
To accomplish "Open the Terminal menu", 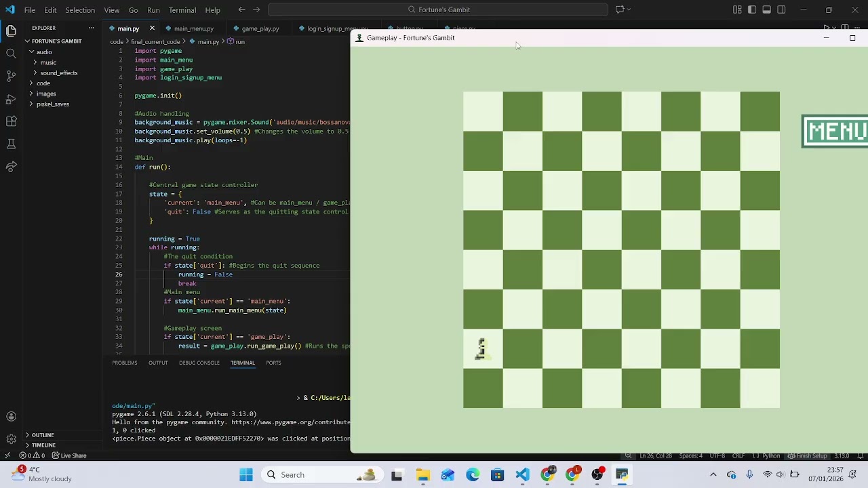I will point(182,10).
